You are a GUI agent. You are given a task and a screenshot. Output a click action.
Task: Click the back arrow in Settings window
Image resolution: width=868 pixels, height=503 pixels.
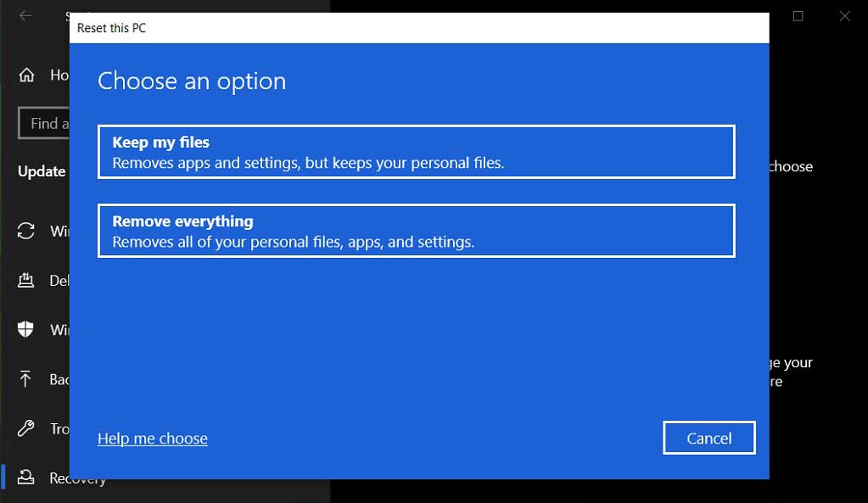coord(25,16)
